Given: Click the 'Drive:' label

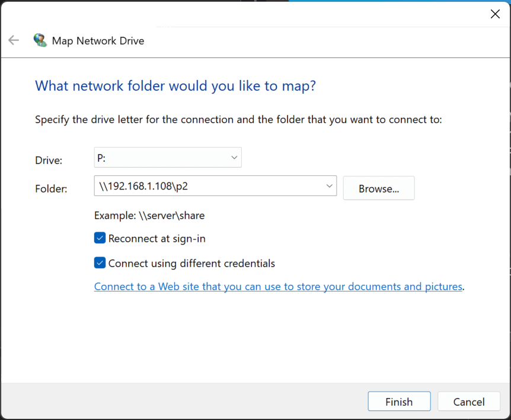Looking at the screenshot, I should click(49, 161).
